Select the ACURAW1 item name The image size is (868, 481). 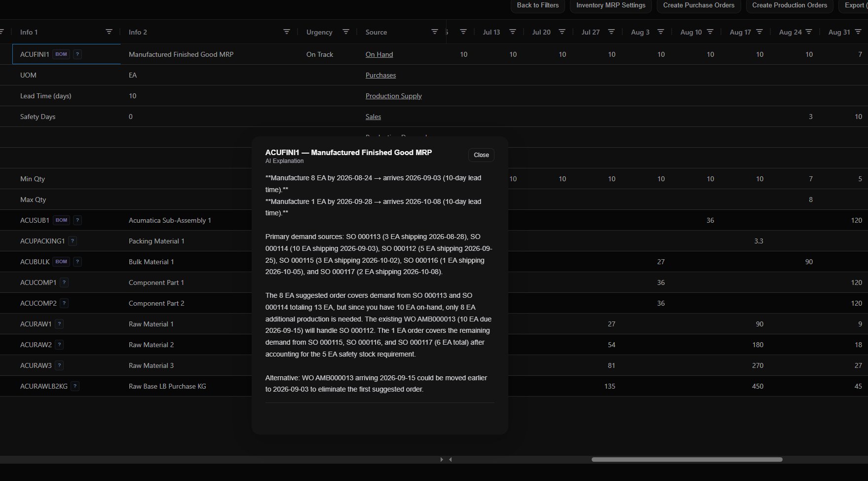pos(36,324)
